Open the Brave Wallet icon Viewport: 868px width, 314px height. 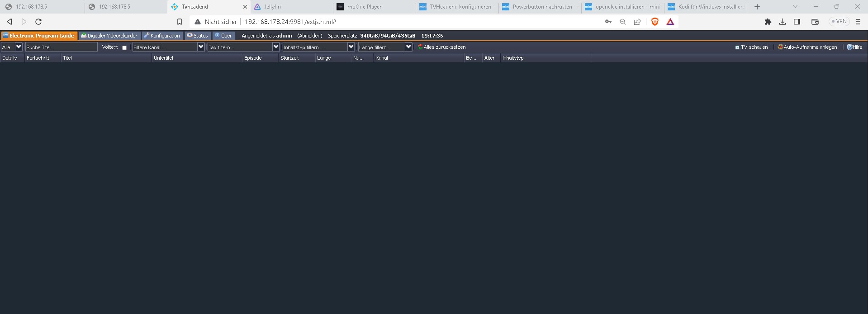click(815, 22)
